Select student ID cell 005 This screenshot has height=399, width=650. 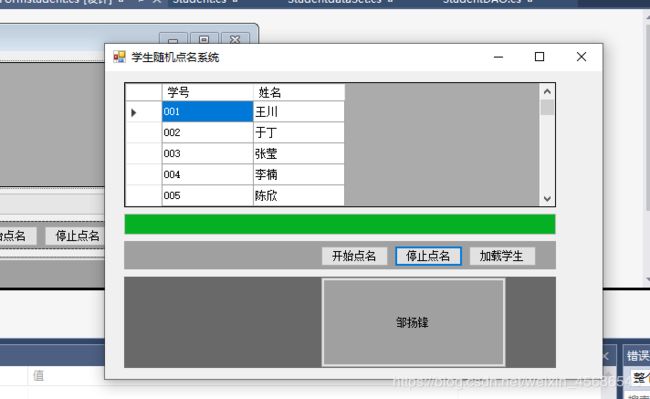[x=207, y=195]
